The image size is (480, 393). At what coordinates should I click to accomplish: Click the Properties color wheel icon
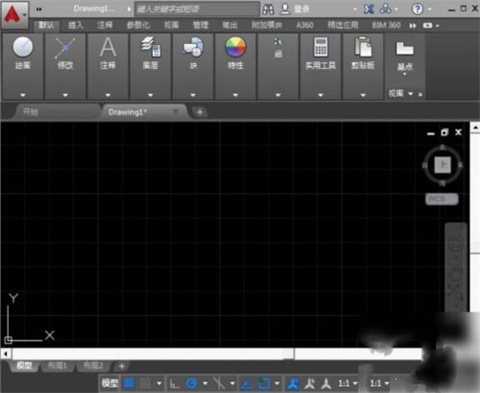click(235, 47)
